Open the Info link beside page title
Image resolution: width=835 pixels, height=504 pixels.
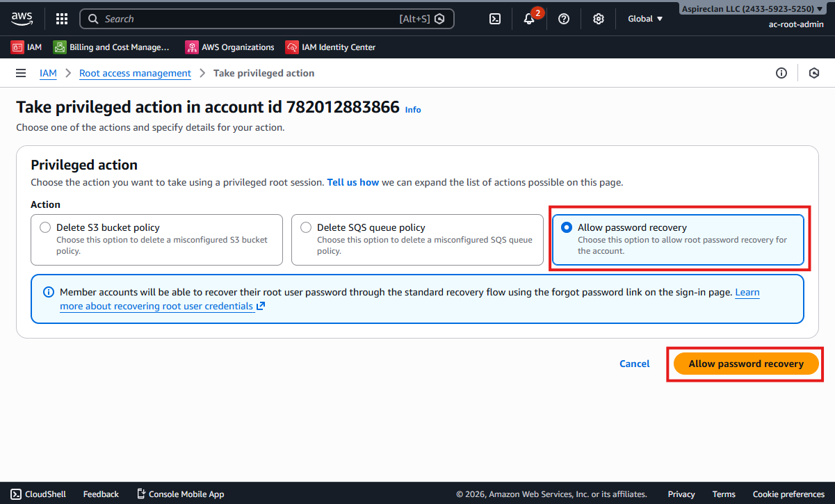point(413,110)
